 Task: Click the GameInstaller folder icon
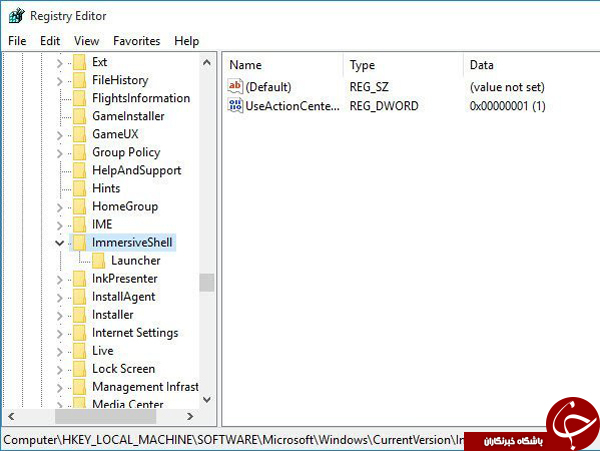(79, 116)
